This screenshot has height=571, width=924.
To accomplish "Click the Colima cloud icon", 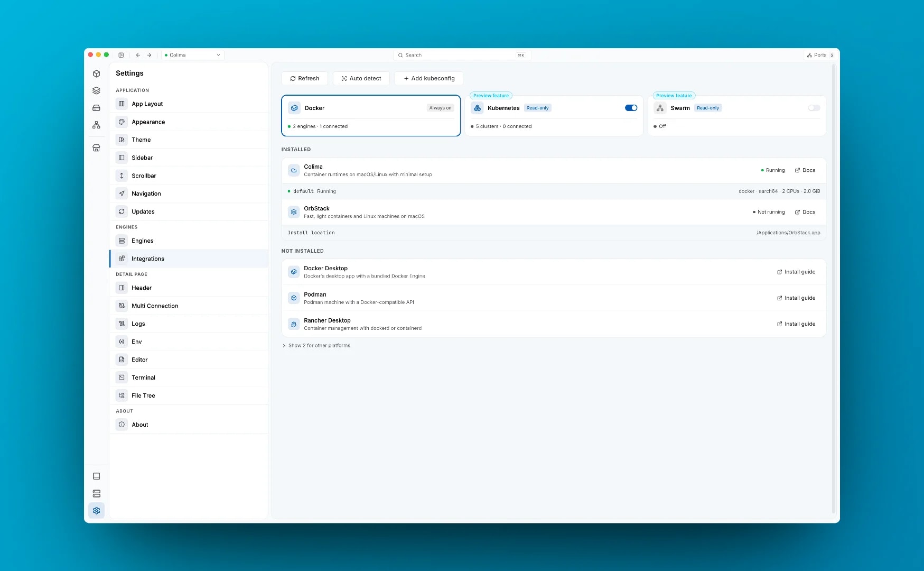I will pos(294,170).
